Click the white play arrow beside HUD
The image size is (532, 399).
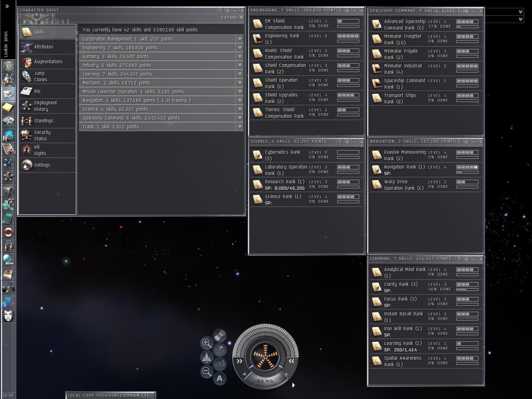click(x=294, y=385)
